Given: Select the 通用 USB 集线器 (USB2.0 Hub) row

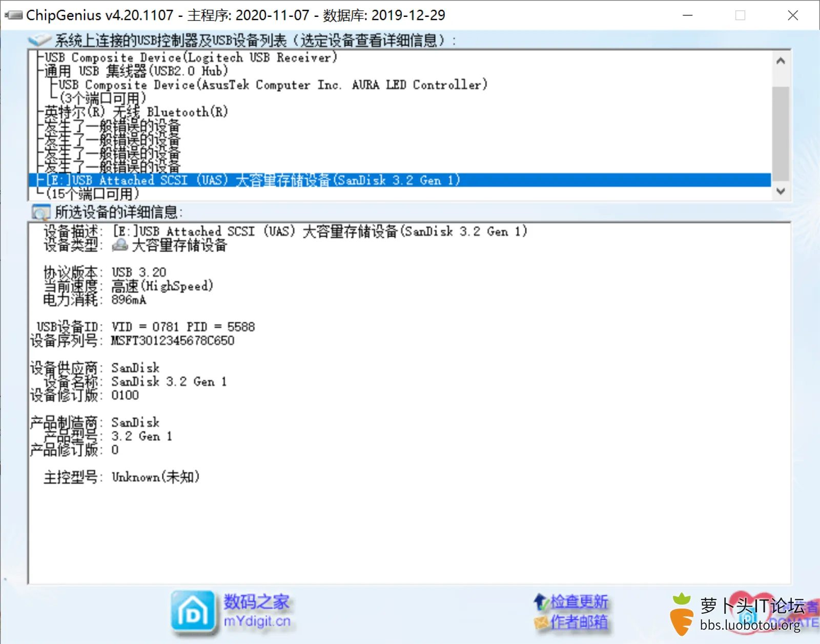Looking at the screenshot, I should [x=136, y=71].
